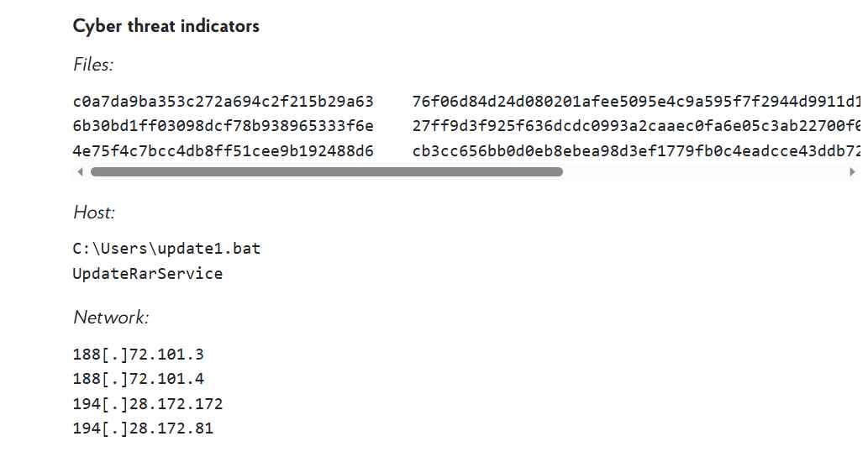This screenshot has width=868, height=473.
Task: Click the path C:\Users\update1.bat
Action: coord(166,249)
